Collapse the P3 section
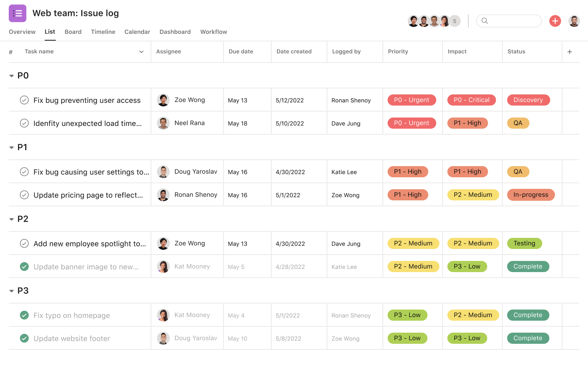Screen dimensions: 588x392 click(11, 290)
